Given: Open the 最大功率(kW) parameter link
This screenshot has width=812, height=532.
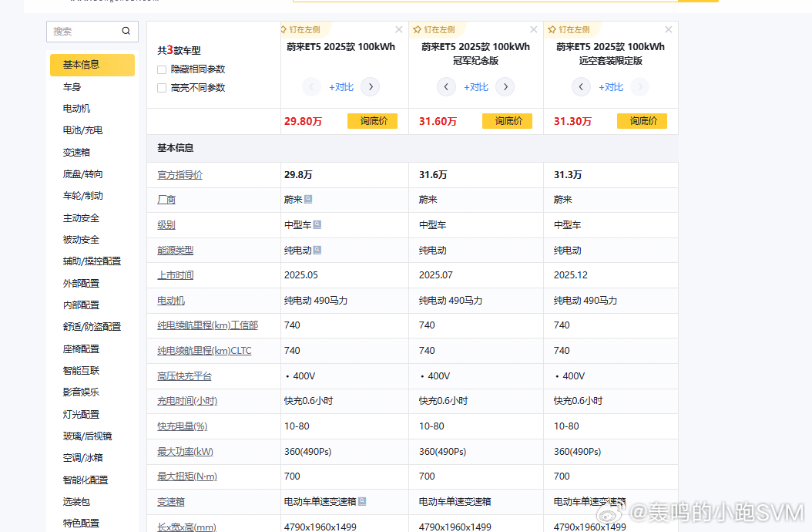Looking at the screenshot, I should click(186, 452).
